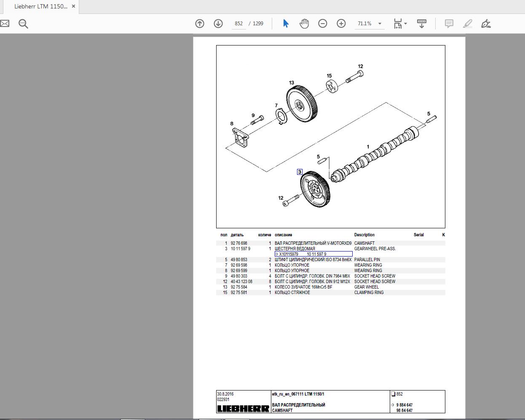Click the CAMSHAFT description in row 1

pyautogui.click(x=364, y=243)
